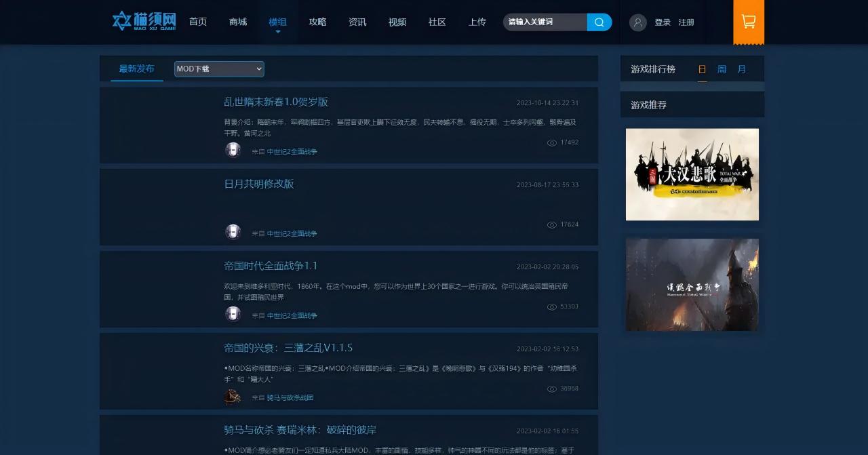Screen dimensions: 868x455
Task: Click author avatar under 乱世隋末新春1.0贺岁版
Action: click(233, 150)
